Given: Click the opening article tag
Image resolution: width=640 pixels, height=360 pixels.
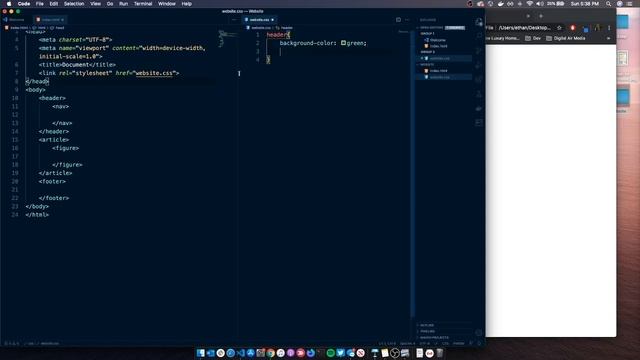Looking at the screenshot, I should [x=54, y=140].
